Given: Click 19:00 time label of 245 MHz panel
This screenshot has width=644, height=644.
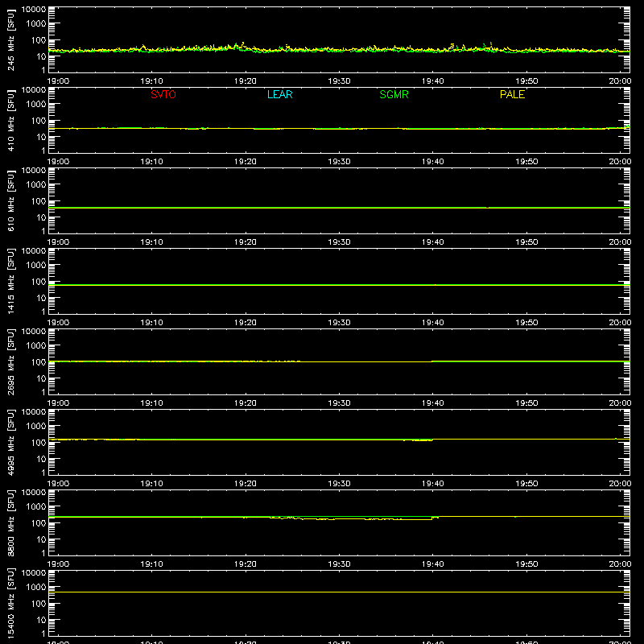Looking at the screenshot, I should click(58, 81).
